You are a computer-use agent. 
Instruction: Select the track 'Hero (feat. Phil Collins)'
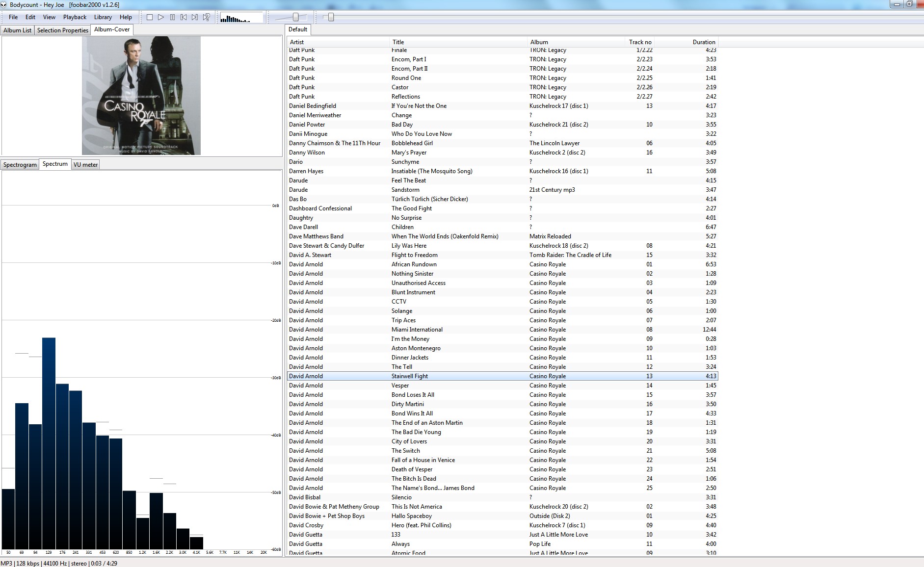502,525
